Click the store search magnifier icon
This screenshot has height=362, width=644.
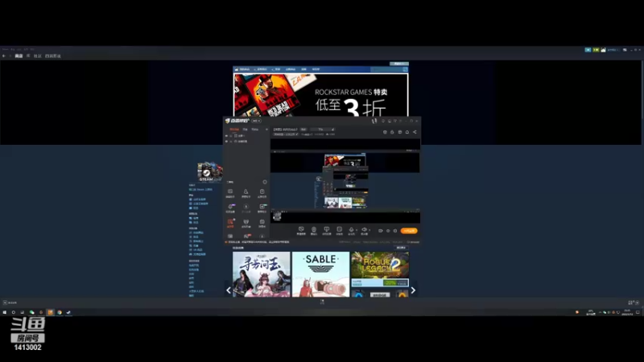click(405, 69)
